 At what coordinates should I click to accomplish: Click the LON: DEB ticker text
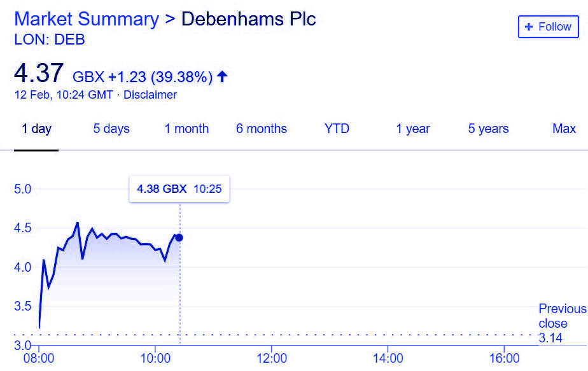point(50,39)
